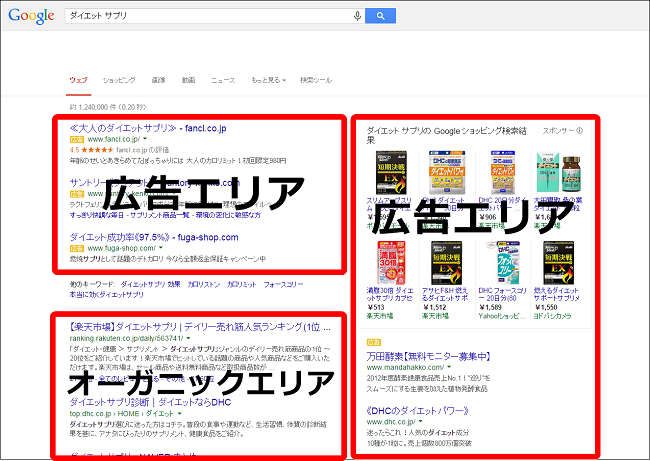
Task: Open DHC フォースコリー 20日分 product link
Action: click(x=502, y=294)
